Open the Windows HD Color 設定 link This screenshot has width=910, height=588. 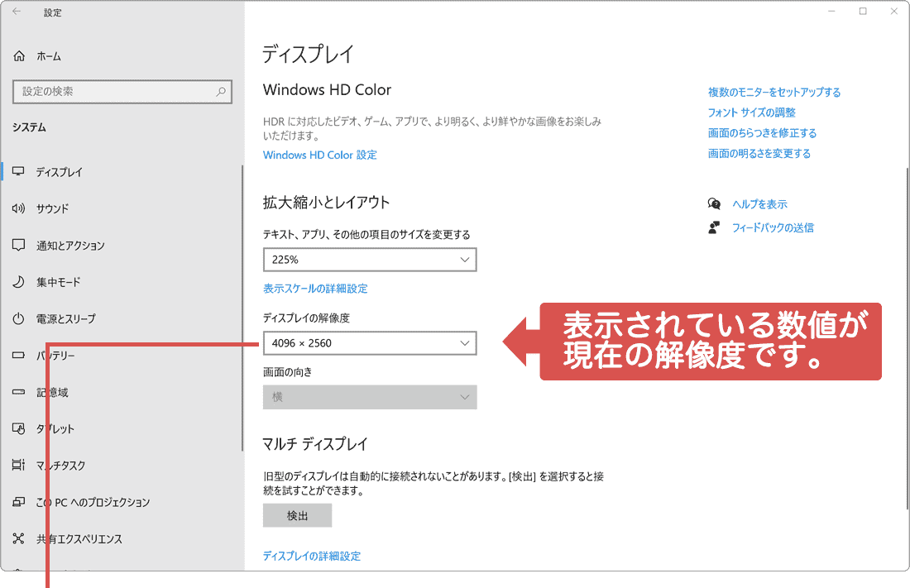click(319, 155)
